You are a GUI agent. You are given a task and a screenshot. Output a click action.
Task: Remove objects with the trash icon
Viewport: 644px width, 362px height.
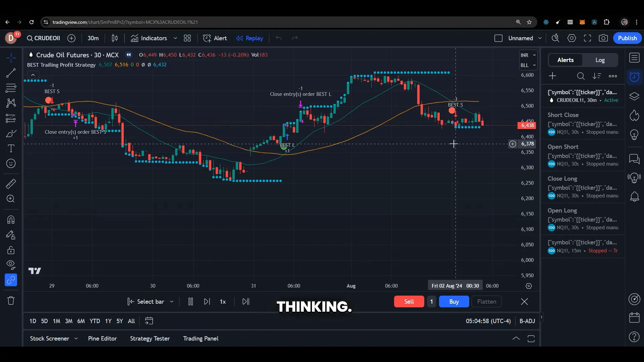pos(11,300)
